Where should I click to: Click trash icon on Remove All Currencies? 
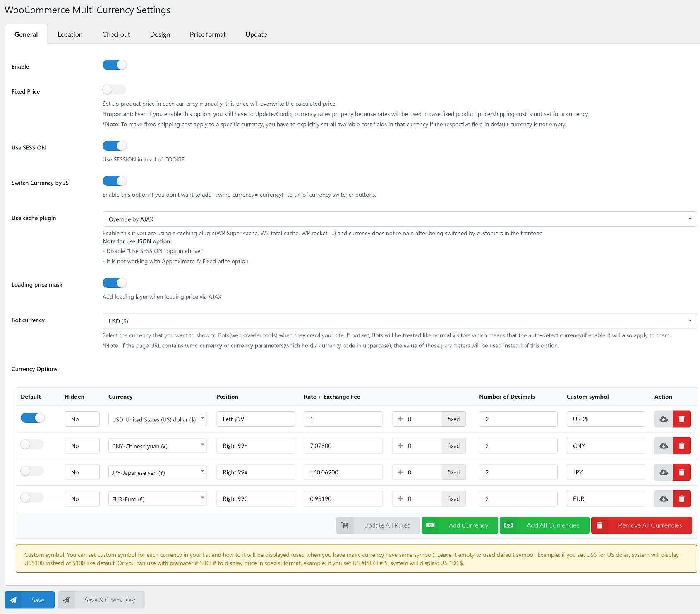pyautogui.click(x=600, y=525)
